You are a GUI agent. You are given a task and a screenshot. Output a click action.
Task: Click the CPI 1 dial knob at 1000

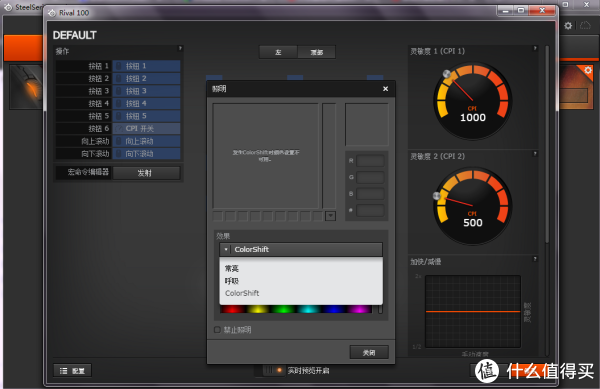pyautogui.click(x=447, y=74)
